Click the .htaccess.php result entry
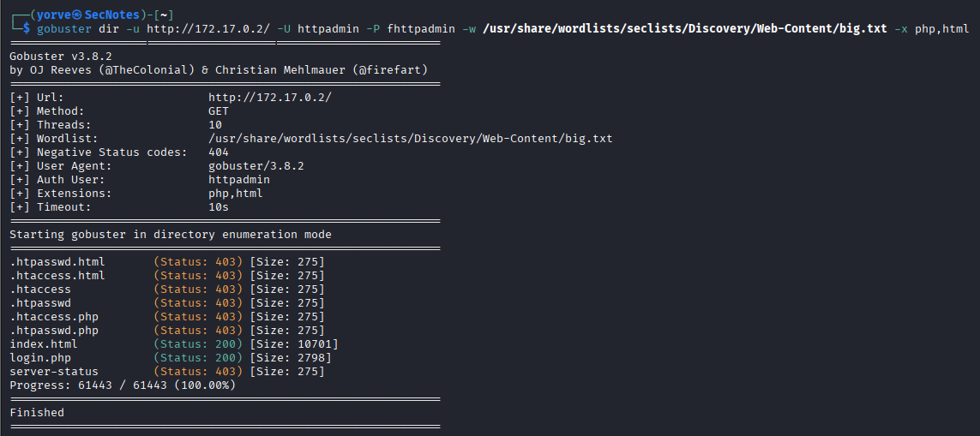The image size is (980, 436). [x=54, y=317]
